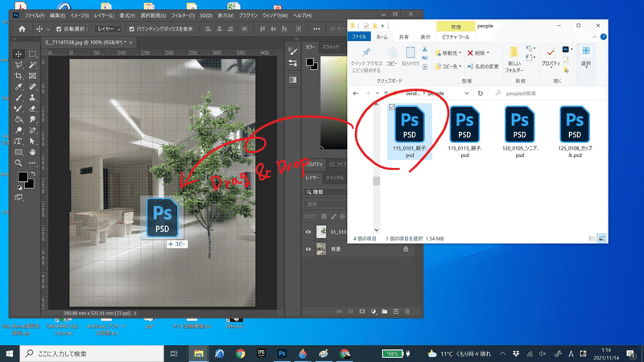Screen dimensions: 644x362
Task: Expand the 移動先 dropdown in Explorer
Action: coord(460,53)
